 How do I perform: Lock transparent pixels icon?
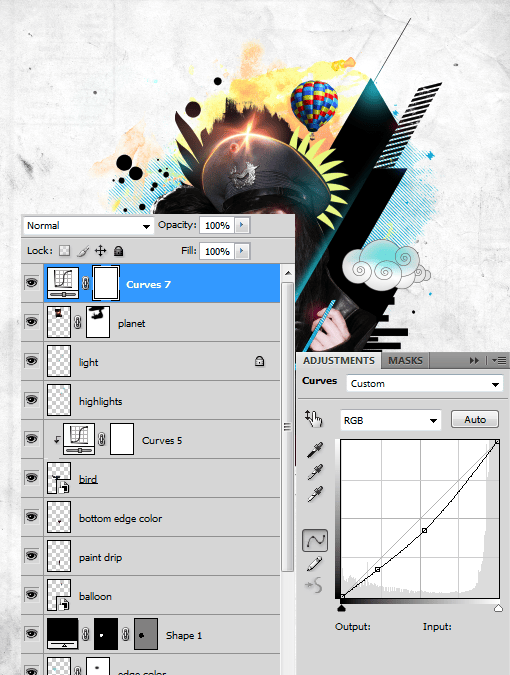pos(65,251)
